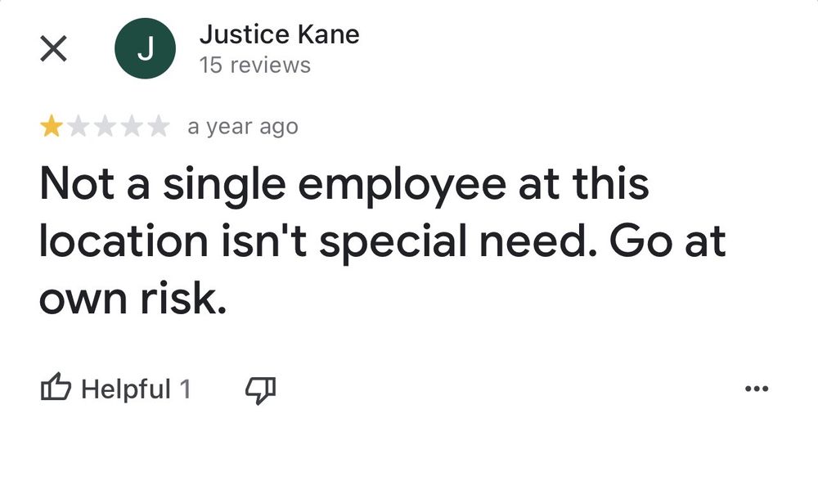Viewport: 818px width, 504px height.
Task: Click the second gray rating star
Action: pyautogui.click(x=79, y=127)
